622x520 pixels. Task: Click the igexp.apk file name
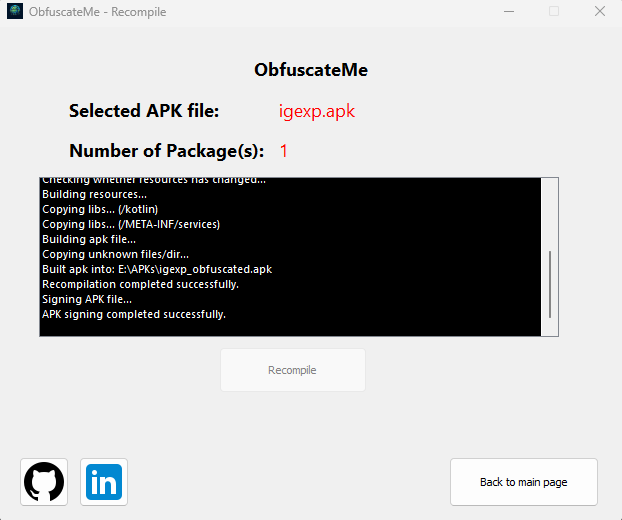[x=317, y=111]
